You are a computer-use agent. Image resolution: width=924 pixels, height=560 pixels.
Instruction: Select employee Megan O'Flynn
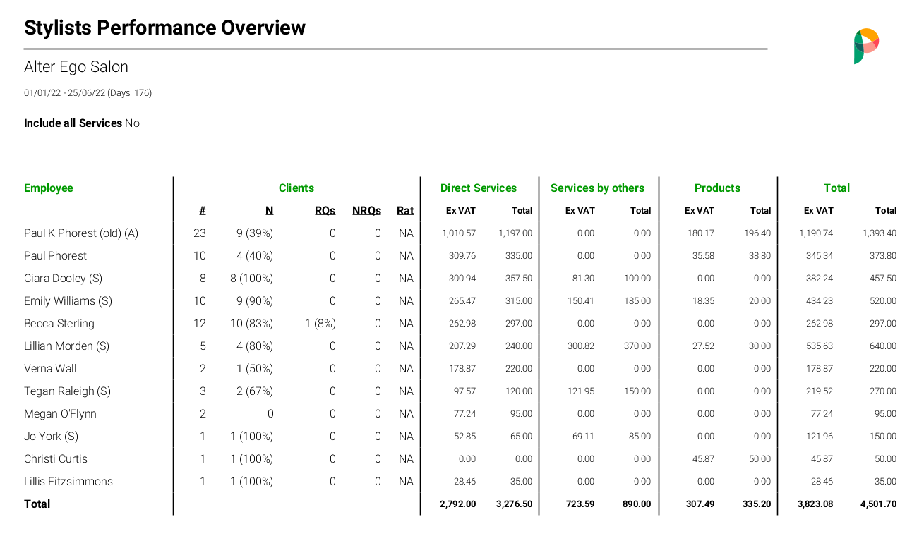click(x=60, y=414)
